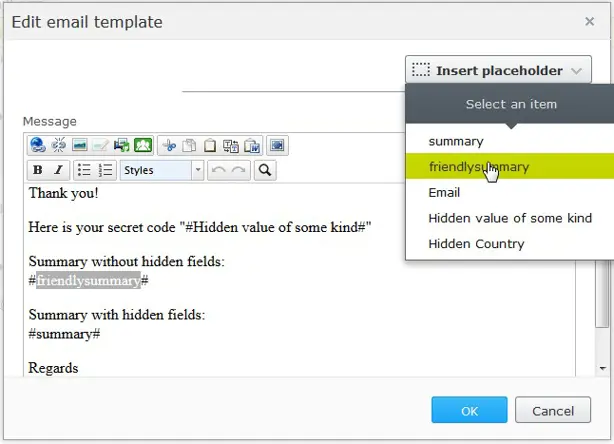Choose 'Hidden value of some kind' placeholder
Viewport: 614px width, 444px height.
[x=510, y=218]
